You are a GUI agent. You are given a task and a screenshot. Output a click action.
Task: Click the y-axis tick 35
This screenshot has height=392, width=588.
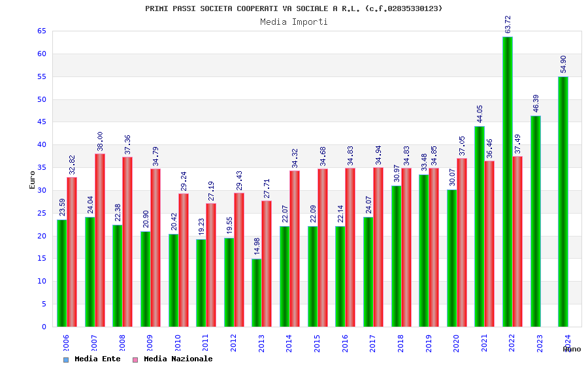(x=42, y=168)
